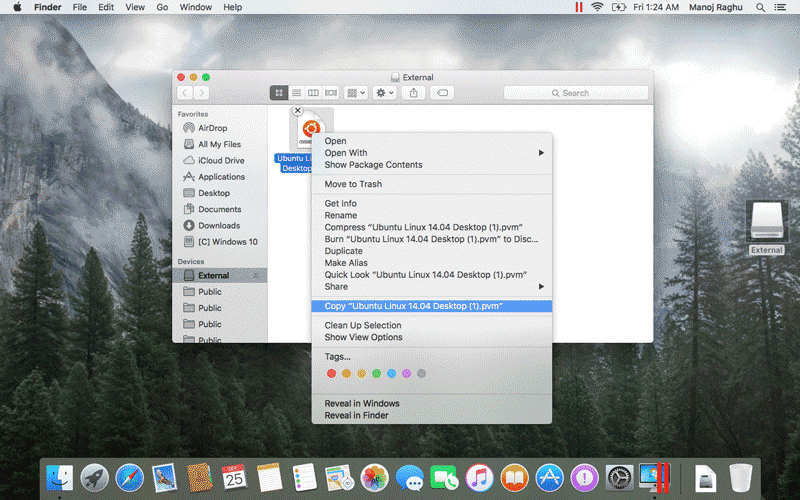
Task: Choose Reveal in Windows
Action: (x=432, y=404)
